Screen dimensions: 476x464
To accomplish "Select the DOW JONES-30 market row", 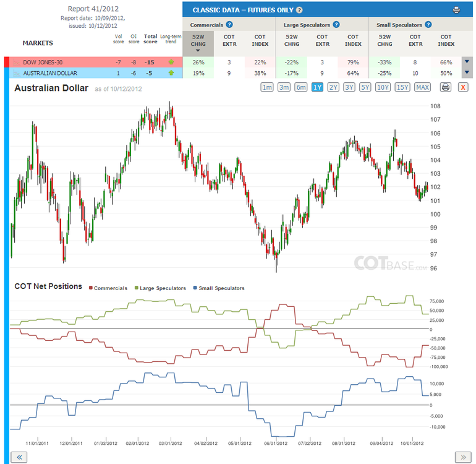I will tap(96, 62).
